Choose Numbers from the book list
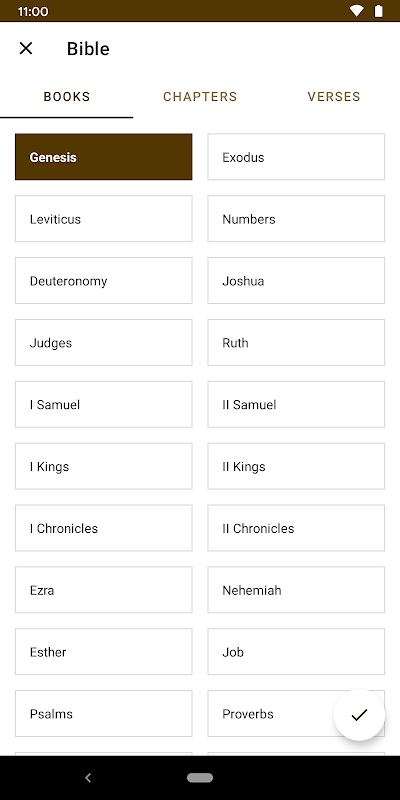Screen dimensions: 400x800 [x=296, y=218]
